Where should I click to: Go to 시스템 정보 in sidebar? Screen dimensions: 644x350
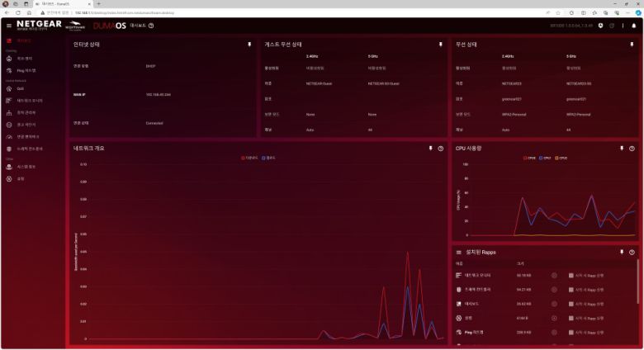click(26, 166)
